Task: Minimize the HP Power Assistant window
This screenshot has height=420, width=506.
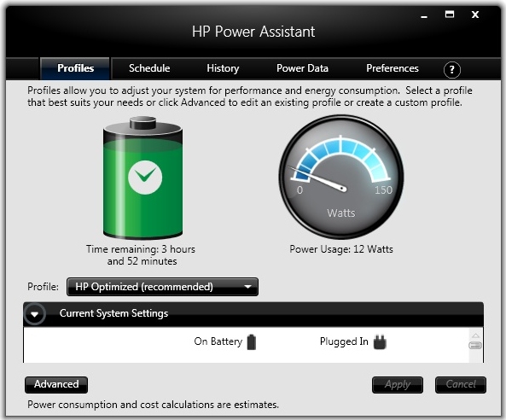Action: tap(424, 16)
